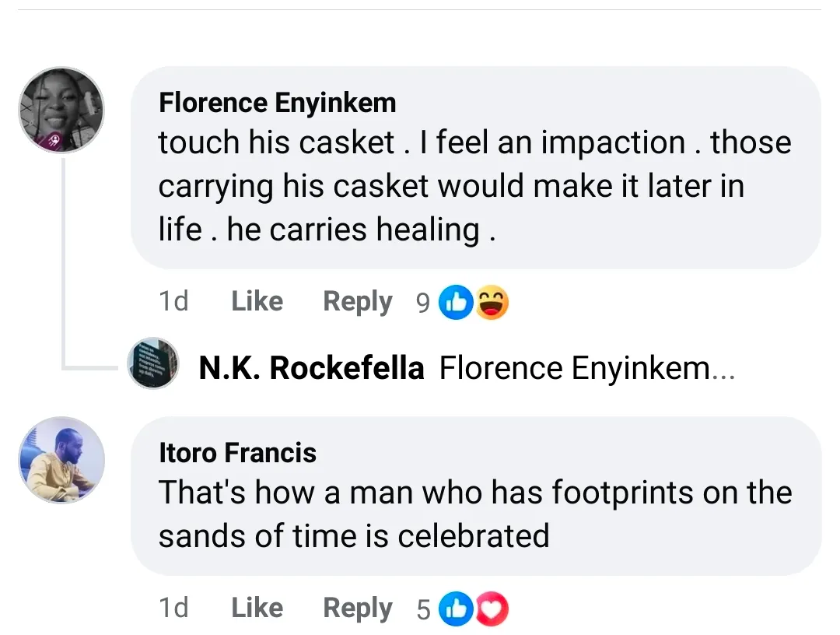
Task: Open N.K. Rockefella's small avatar
Action: click(x=154, y=363)
